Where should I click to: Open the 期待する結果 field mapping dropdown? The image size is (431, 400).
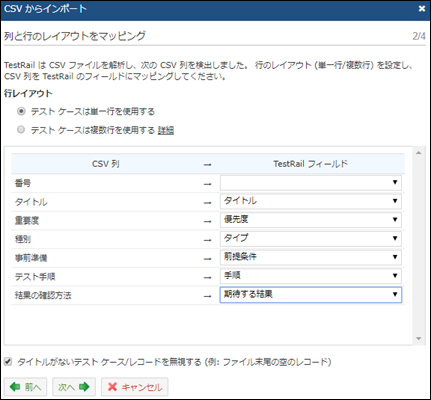pyautogui.click(x=311, y=295)
